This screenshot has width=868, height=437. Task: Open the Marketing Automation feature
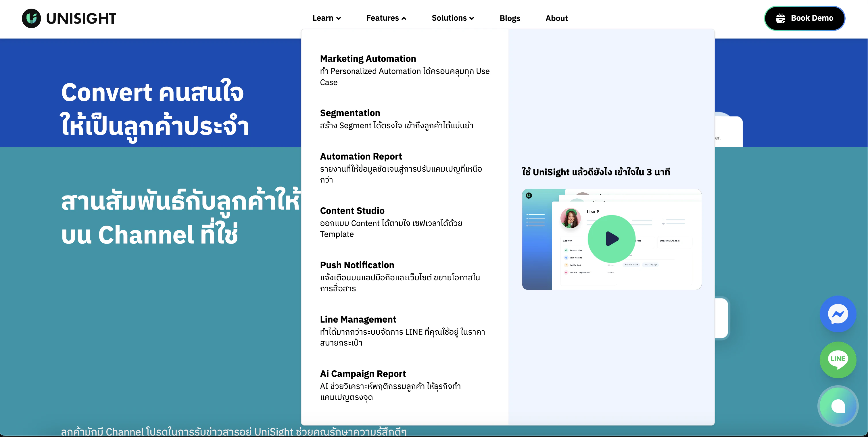(368, 59)
